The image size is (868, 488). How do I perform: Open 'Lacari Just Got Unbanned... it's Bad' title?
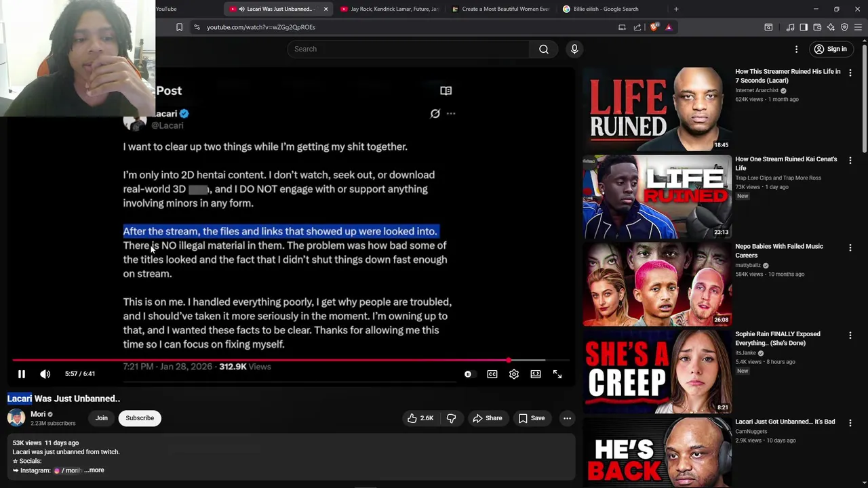pos(785,422)
